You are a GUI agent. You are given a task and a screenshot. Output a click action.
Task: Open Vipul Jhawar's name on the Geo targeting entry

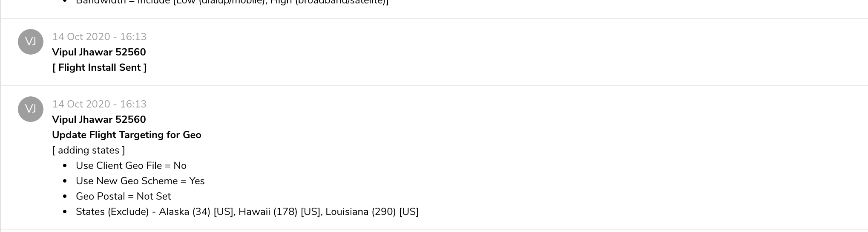tap(99, 119)
